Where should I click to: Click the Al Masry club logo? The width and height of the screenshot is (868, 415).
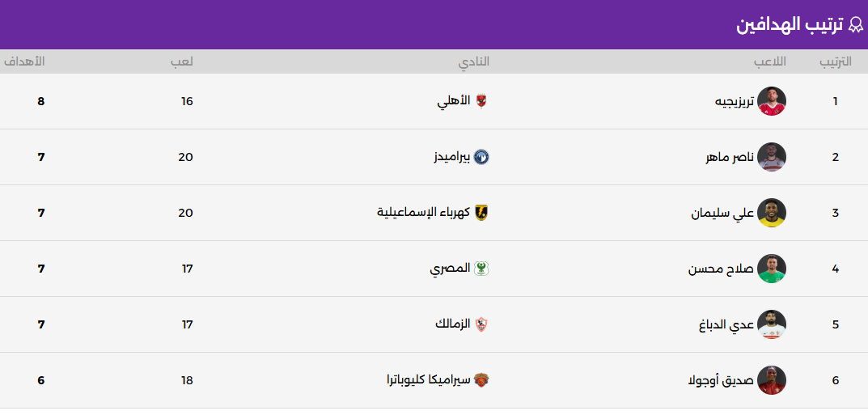click(481, 269)
